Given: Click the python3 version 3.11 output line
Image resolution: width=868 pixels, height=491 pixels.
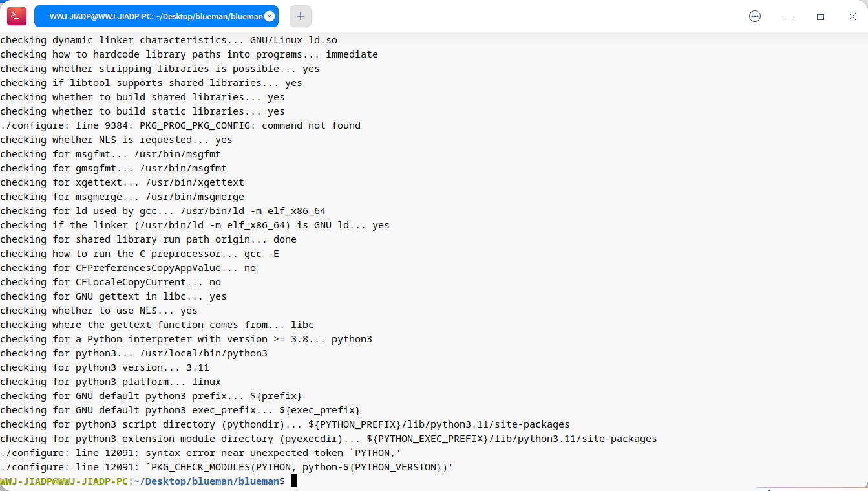Looking at the screenshot, I should [x=105, y=367].
